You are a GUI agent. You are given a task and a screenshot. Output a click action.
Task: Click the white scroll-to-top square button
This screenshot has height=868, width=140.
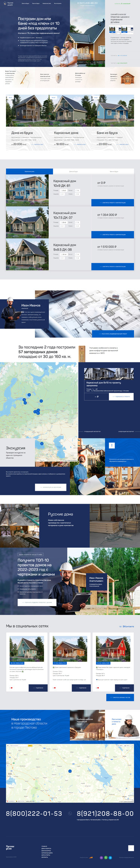pyautogui.click(x=131, y=848)
